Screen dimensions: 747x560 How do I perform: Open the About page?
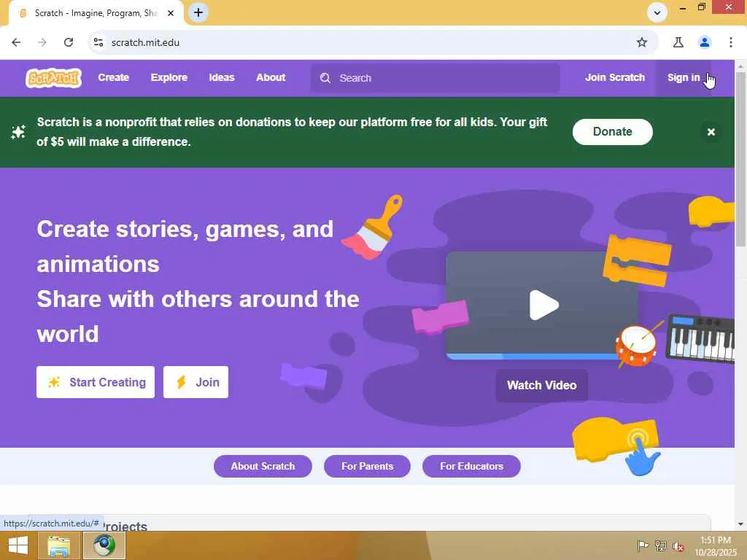point(271,77)
